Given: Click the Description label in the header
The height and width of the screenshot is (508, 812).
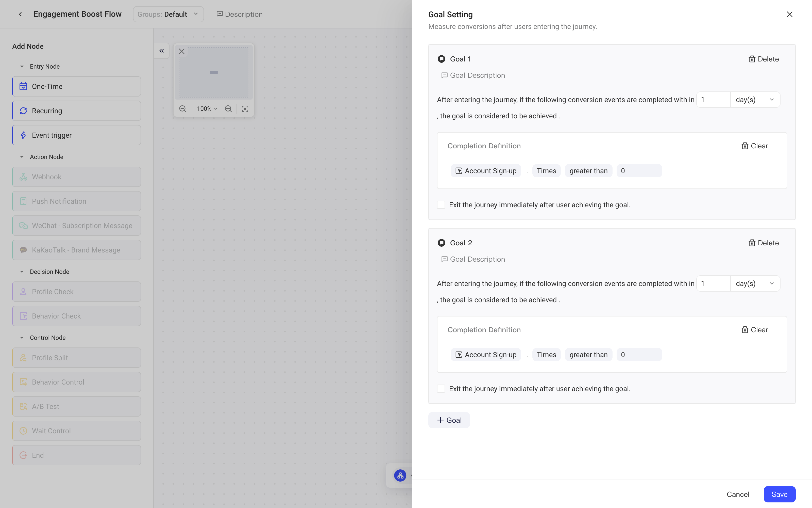Looking at the screenshot, I should click(239, 14).
